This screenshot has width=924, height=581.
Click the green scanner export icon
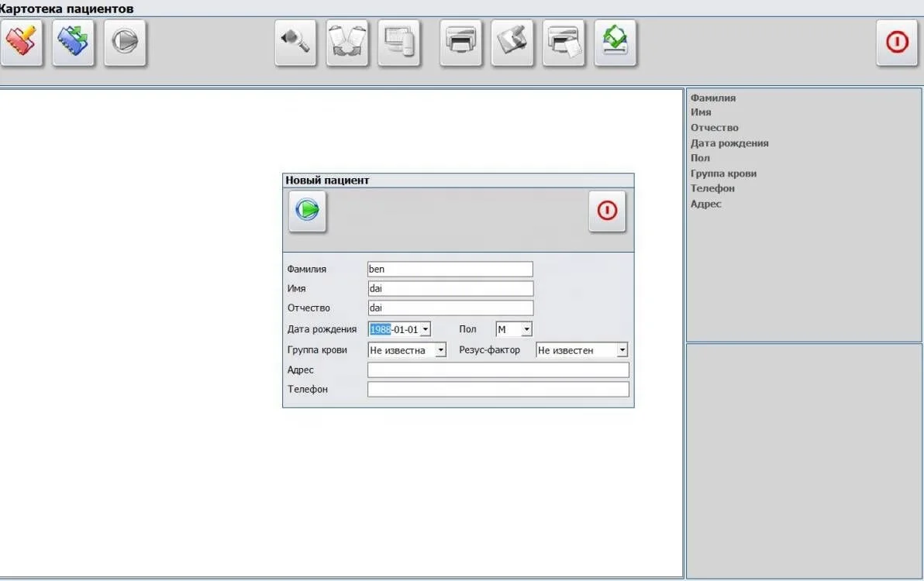click(x=615, y=42)
